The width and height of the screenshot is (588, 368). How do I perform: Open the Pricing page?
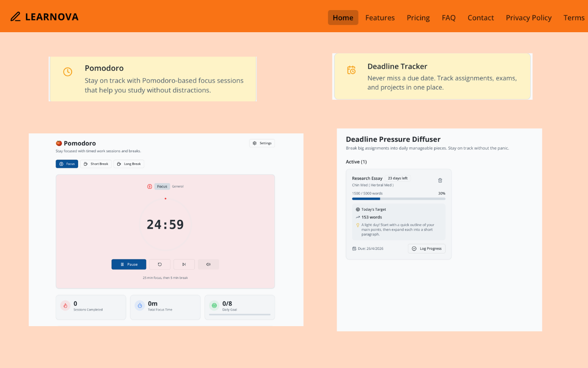pyautogui.click(x=418, y=17)
